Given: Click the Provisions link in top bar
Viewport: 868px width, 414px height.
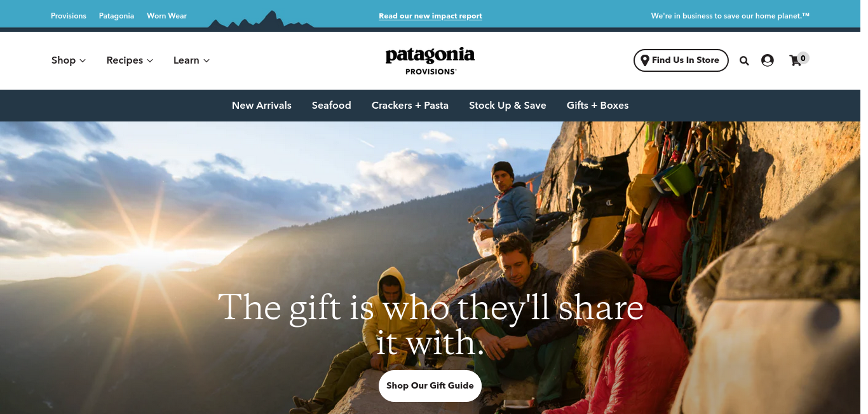Looking at the screenshot, I should [x=69, y=16].
